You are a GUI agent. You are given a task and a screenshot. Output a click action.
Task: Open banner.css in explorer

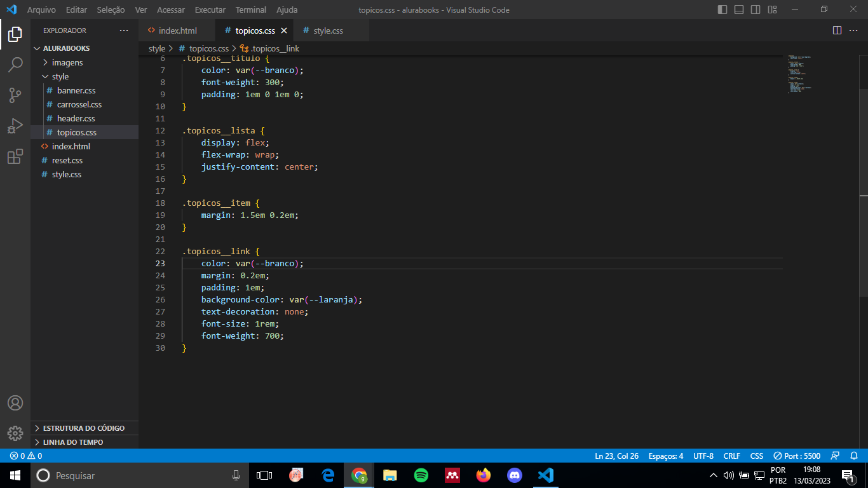pos(85,90)
